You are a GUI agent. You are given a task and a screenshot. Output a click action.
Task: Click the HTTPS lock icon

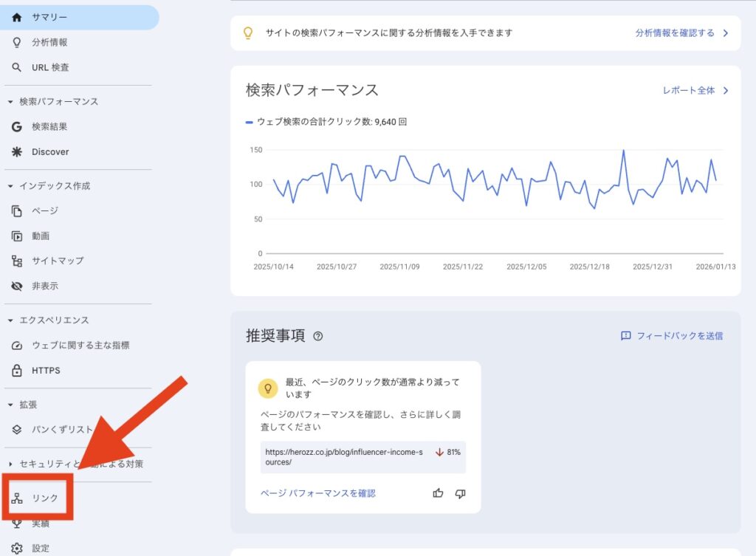(17, 370)
